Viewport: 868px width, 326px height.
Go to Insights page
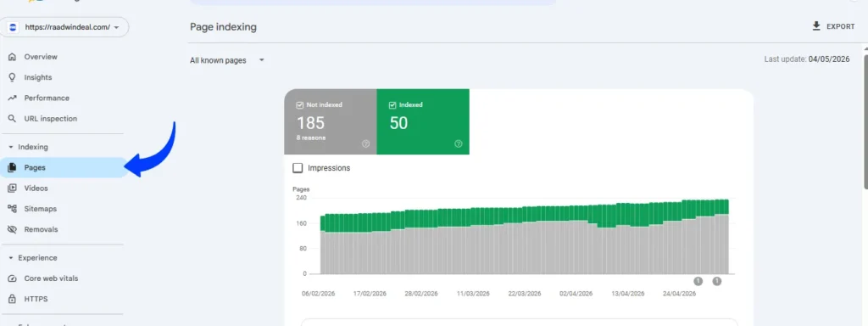(38, 77)
